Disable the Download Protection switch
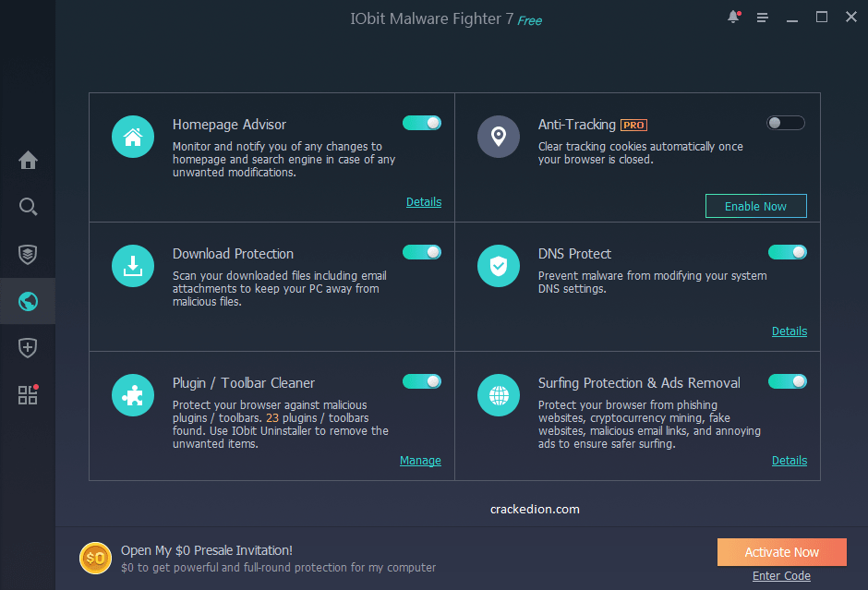 [422, 252]
